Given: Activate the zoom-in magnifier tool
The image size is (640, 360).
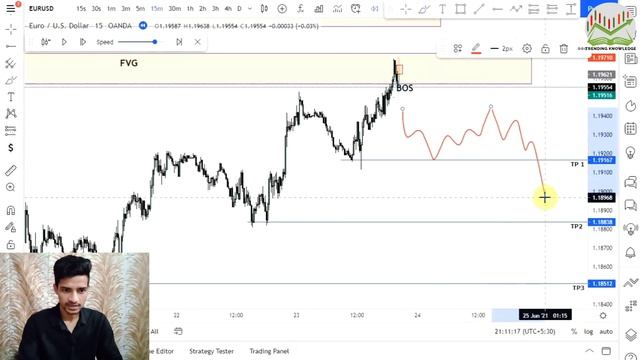Looking at the screenshot, I should click(x=11, y=187).
